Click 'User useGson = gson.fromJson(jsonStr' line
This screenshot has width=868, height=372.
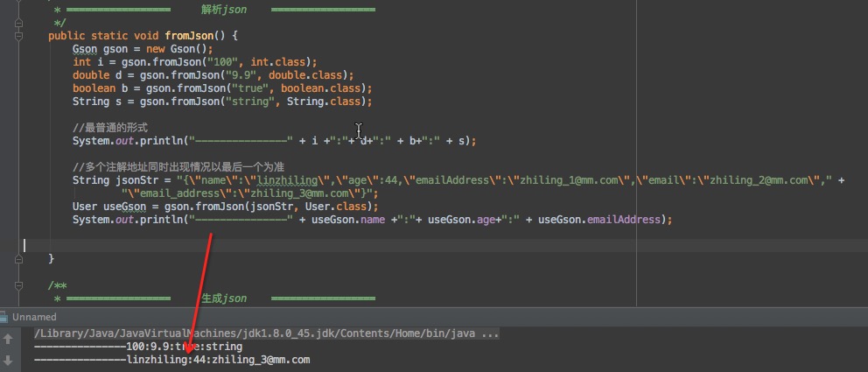[x=225, y=207]
